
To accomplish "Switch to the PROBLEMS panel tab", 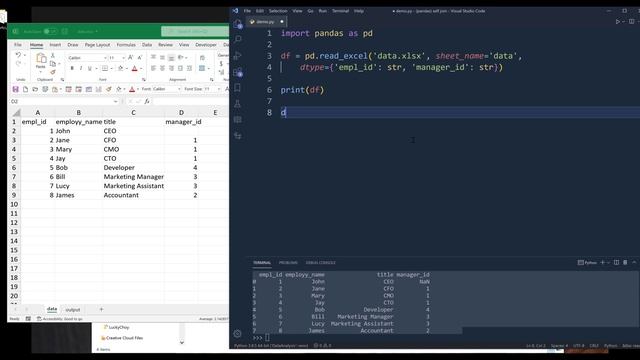I will pos(288,262).
